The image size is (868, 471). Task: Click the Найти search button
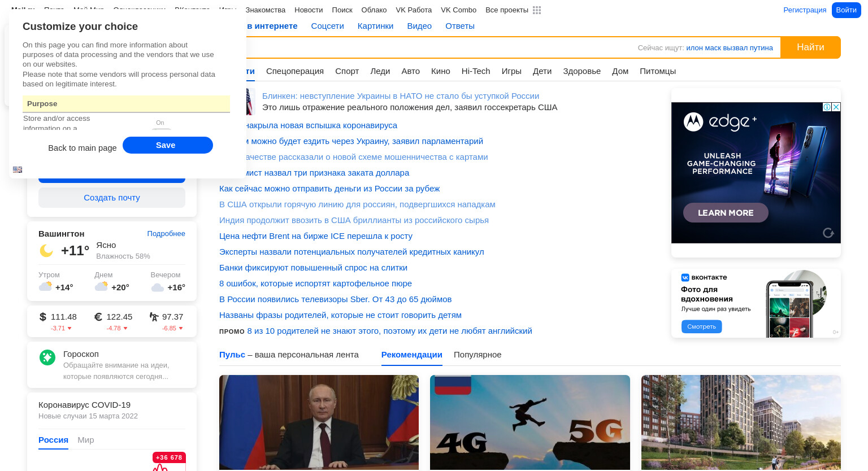click(810, 47)
